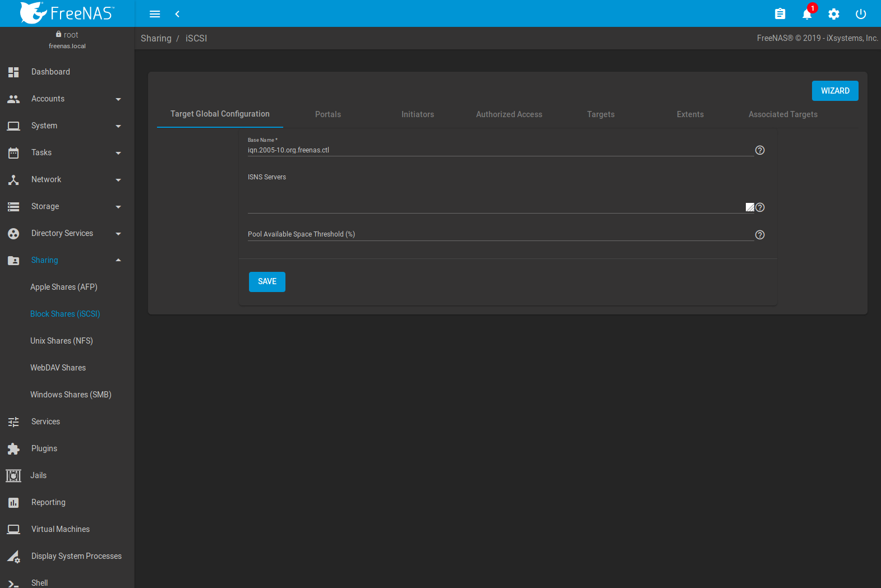Expand the System menu arrow
Screen dimensions: 881x588
118,126
